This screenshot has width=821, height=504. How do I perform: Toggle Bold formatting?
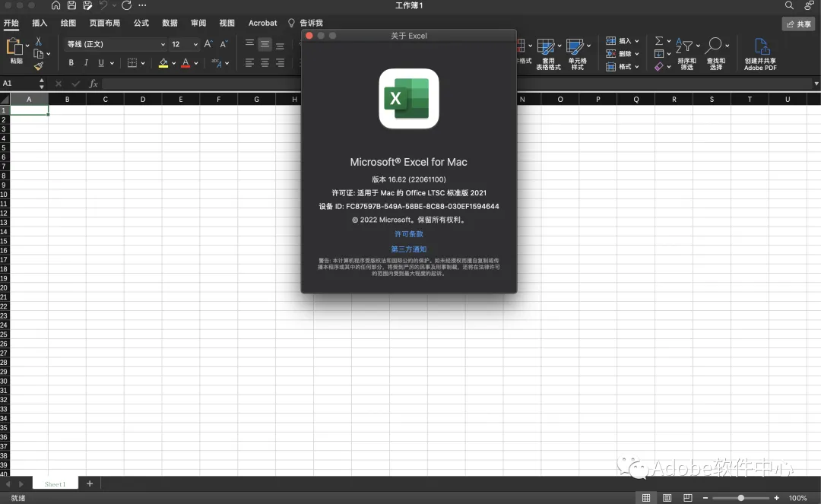pyautogui.click(x=71, y=63)
